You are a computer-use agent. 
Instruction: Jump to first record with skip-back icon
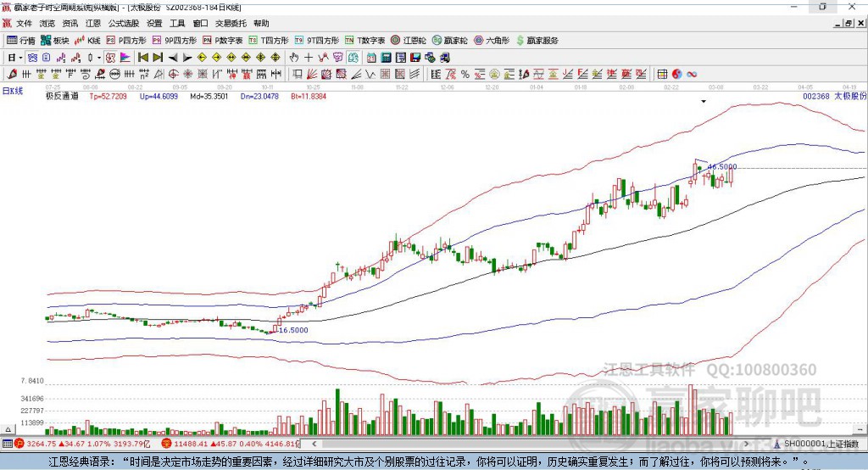[142, 57]
